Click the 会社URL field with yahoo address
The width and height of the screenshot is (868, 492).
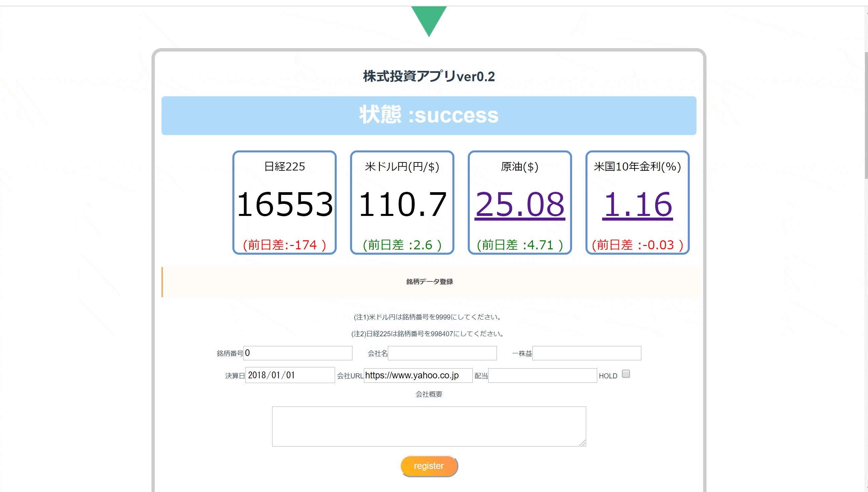[418, 375]
